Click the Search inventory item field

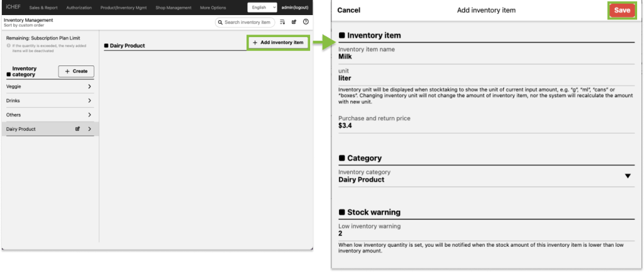(245, 22)
